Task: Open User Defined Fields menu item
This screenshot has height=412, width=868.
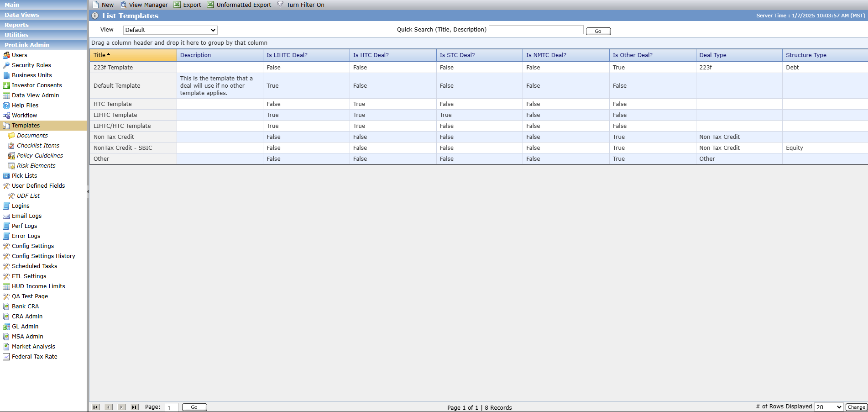Action: click(x=38, y=186)
